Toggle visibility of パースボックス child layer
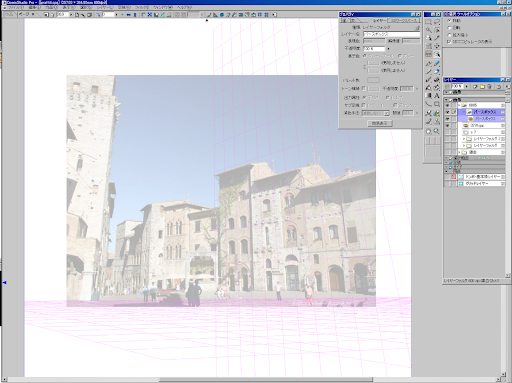 coord(447,119)
